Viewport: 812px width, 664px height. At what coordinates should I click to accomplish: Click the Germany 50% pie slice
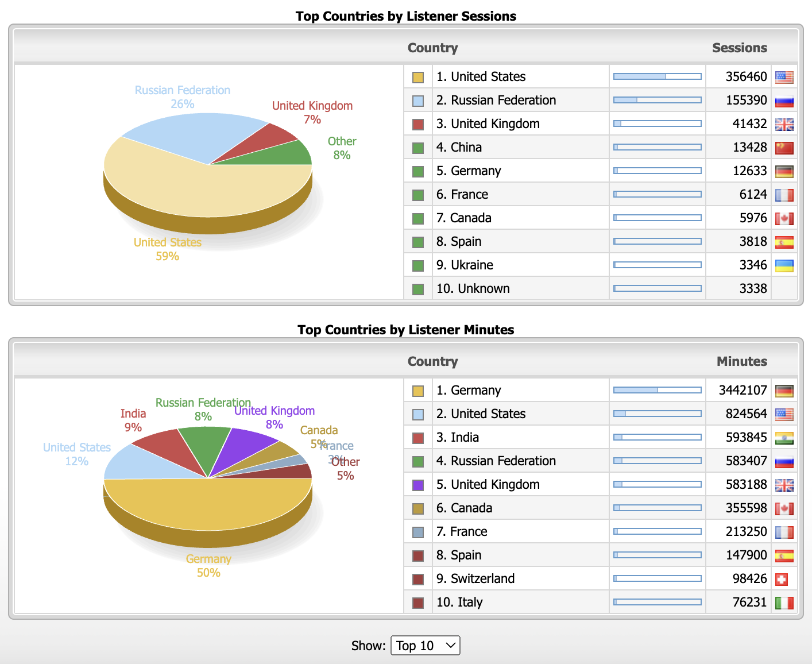(x=208, y=505)
